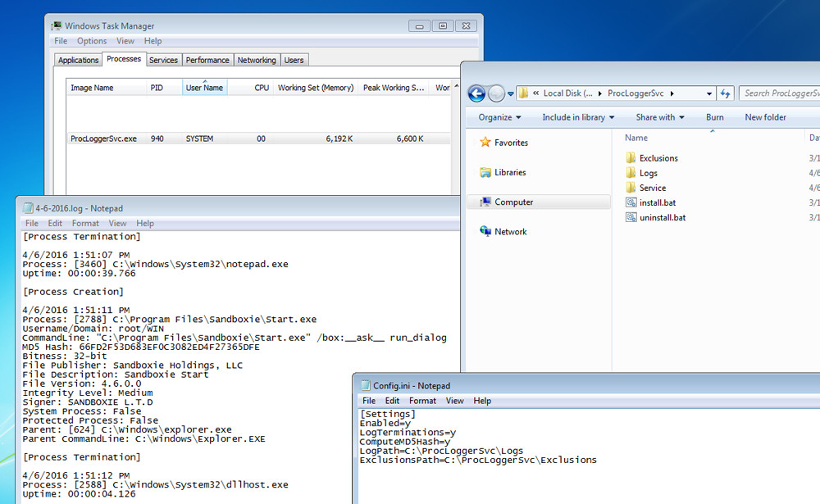Click the Exclusions folder name

[658, 158]
